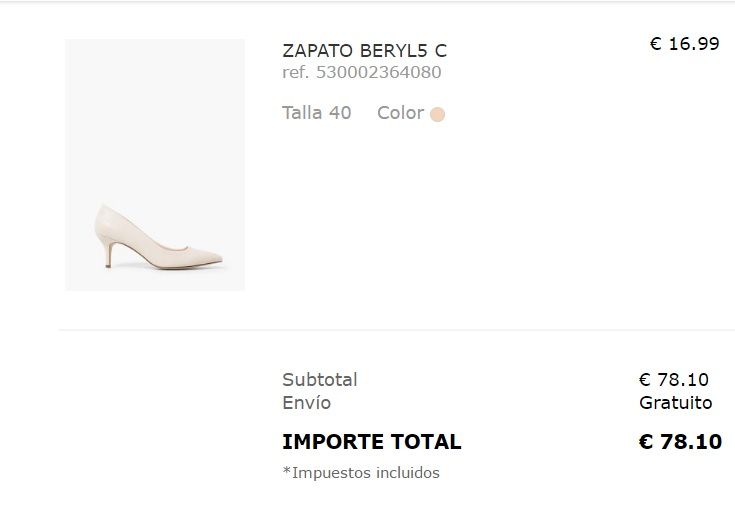Screen dimensions: 735x516
Task: Select the beige color swatch circle
Action: [x=437, y=114]
